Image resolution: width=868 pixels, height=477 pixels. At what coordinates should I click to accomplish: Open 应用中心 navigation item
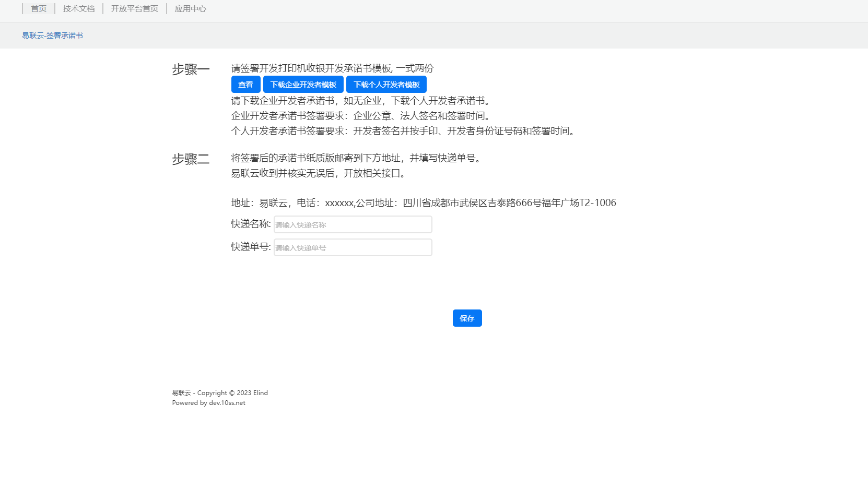[x=191, y=9]
